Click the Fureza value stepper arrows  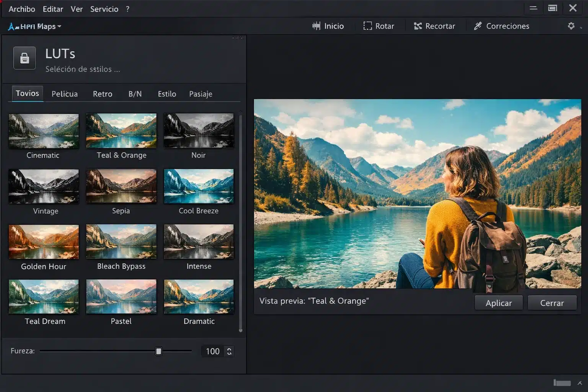tap(229, 351)
